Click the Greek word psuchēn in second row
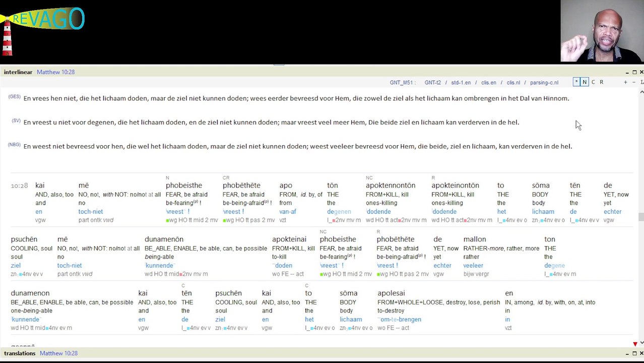This screenshot has width=644, height=363. tap(24, 239)
